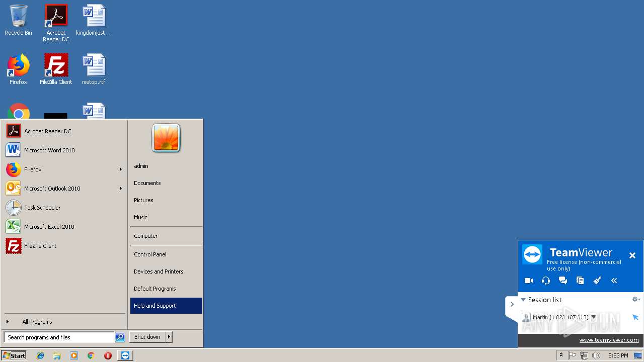The height and width of the screenshot is (362, 644).
Task: Select the Acrobat Reader DC desktop shortcut
Action: click(56, 23)
